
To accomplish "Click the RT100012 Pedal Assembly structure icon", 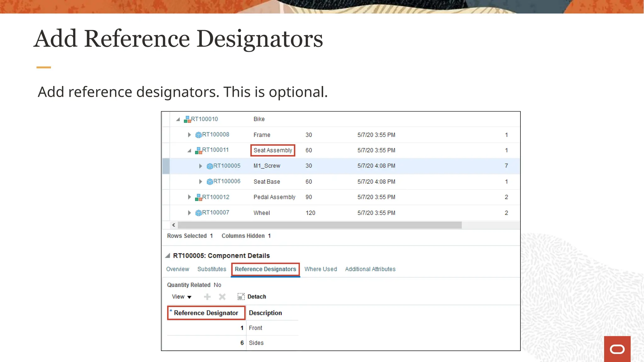I will tap(198, 197).
